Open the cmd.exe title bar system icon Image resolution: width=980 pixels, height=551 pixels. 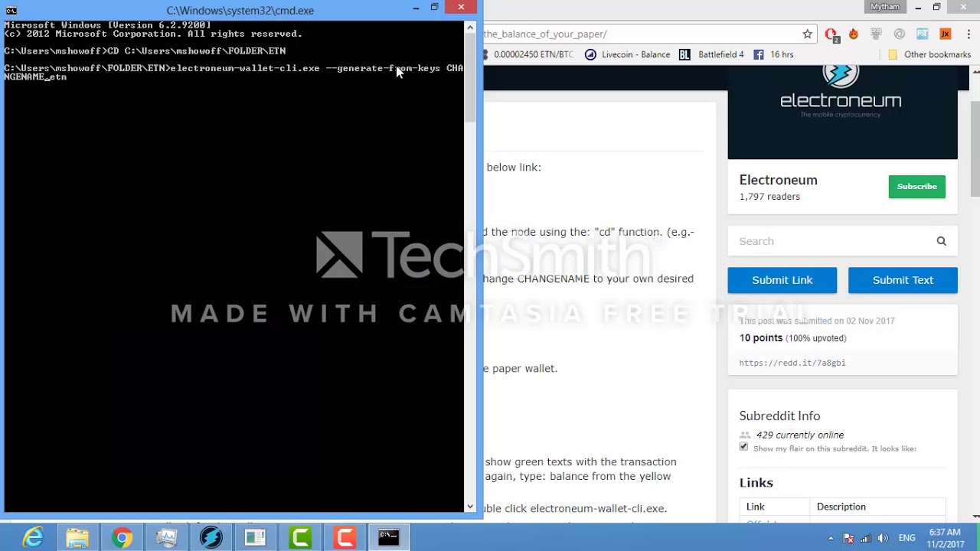coord(11,10)
